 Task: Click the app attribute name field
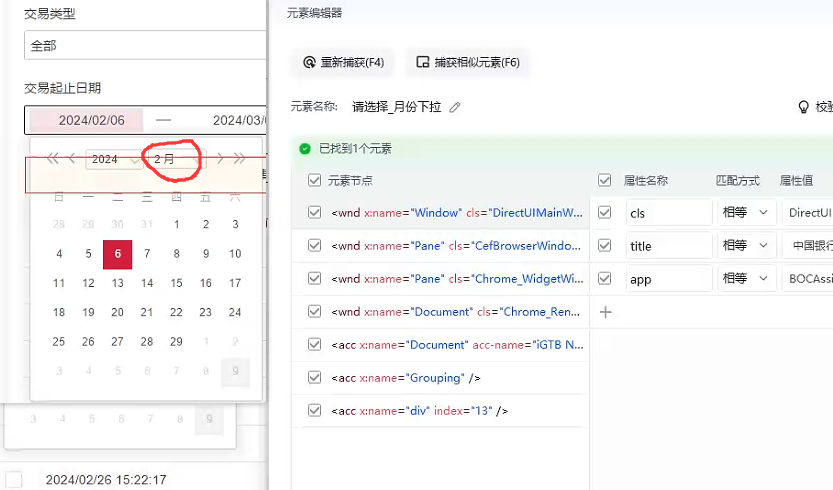pos(668,279)
